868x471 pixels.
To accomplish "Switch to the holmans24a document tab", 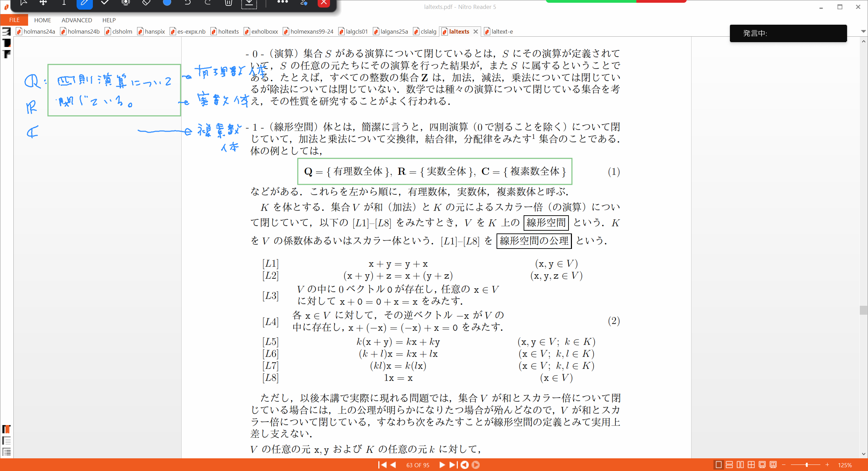I will coord(36,32).
